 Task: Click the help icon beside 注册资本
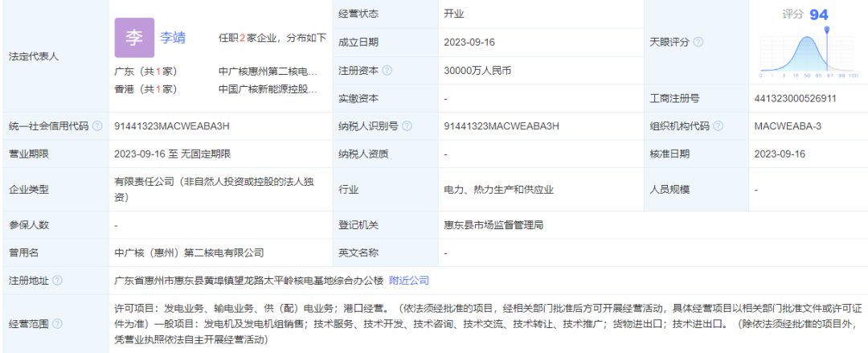(387, 70)
